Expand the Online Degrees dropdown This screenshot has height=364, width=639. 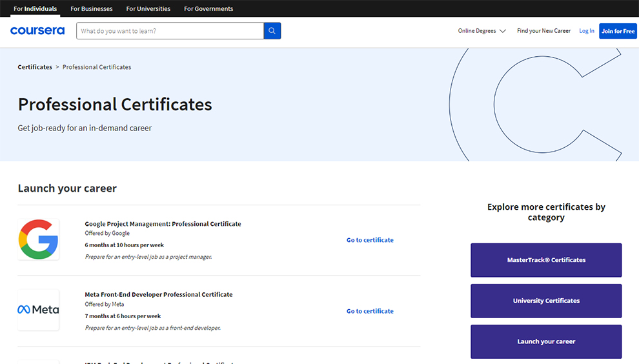(x=482, y=31)
